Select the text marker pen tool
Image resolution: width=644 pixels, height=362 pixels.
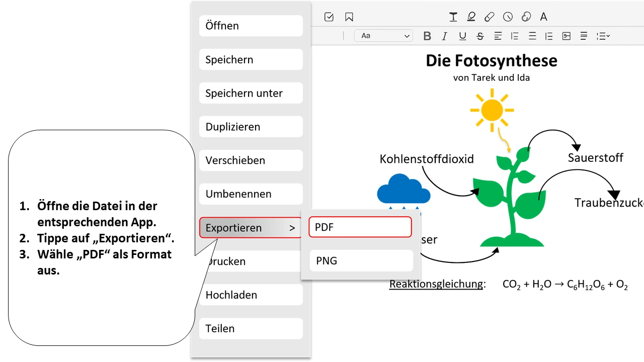(x=453, y=17)
